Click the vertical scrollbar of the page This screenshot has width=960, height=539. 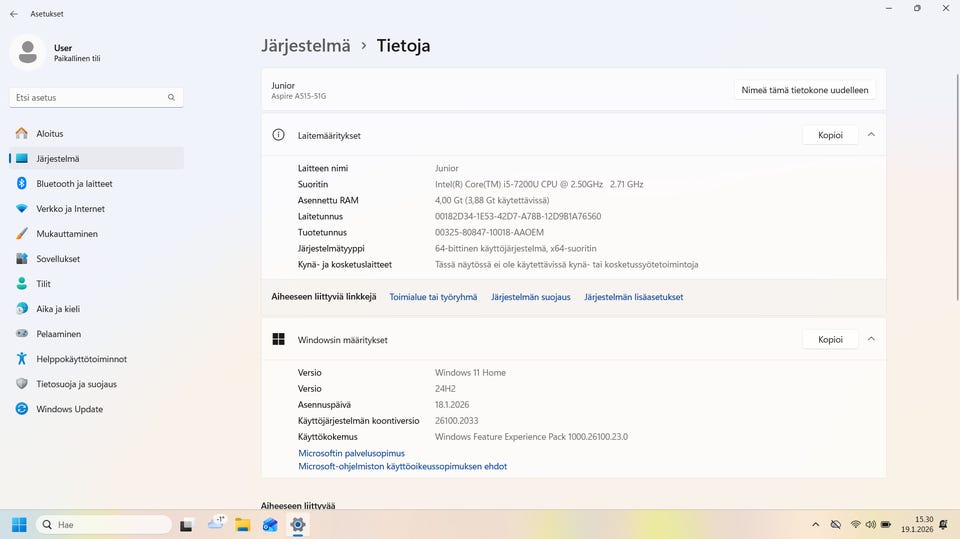point(957,187)
